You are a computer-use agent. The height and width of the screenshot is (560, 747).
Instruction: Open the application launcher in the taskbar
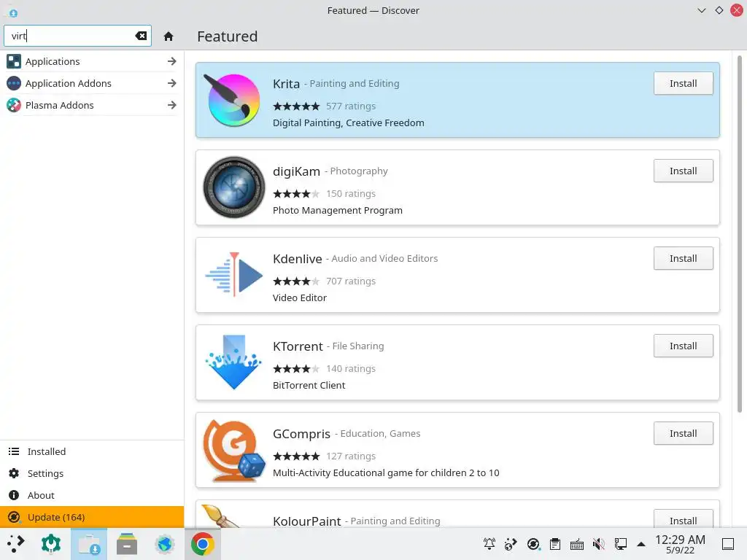pyautogui.click(x=16, y=544)
